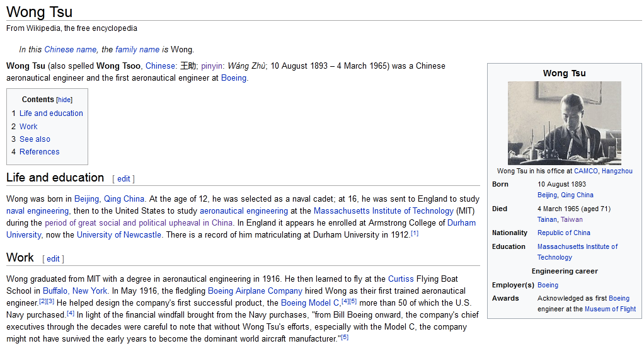Screen dimensions: 644x346
Task: Open 'Museum of Flight' link
Action: pyautogui.click(x=611, y=309)
